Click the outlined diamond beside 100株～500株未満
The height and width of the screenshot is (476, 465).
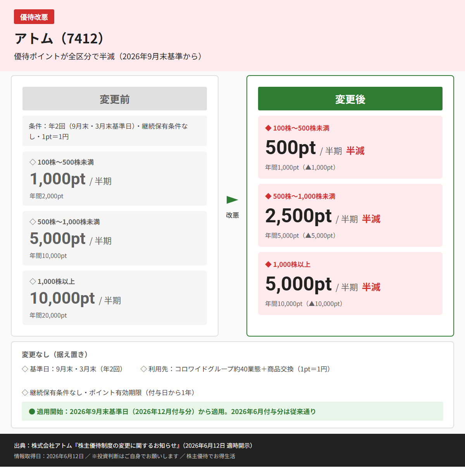point(33,162)
